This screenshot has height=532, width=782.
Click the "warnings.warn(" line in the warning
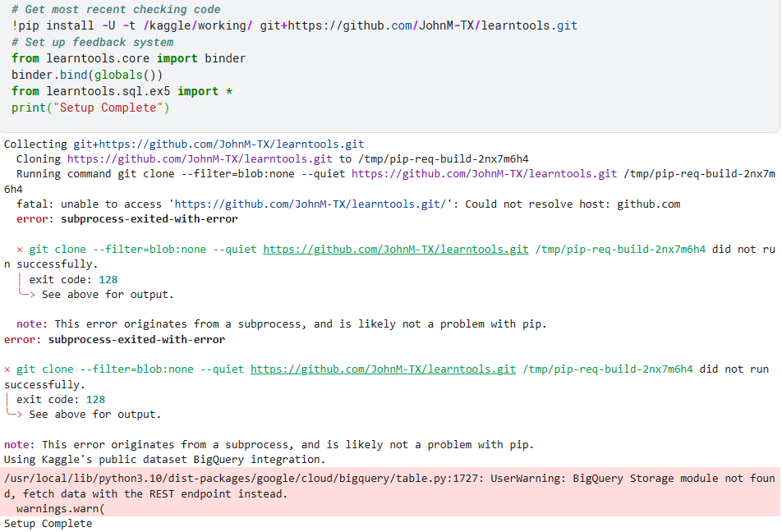point(60,509)
